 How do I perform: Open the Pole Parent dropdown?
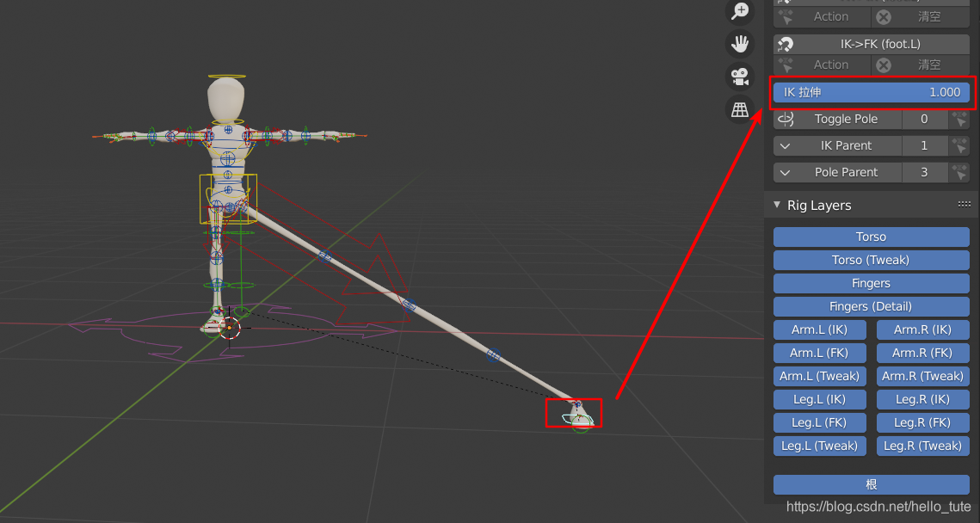pos(838,172)
